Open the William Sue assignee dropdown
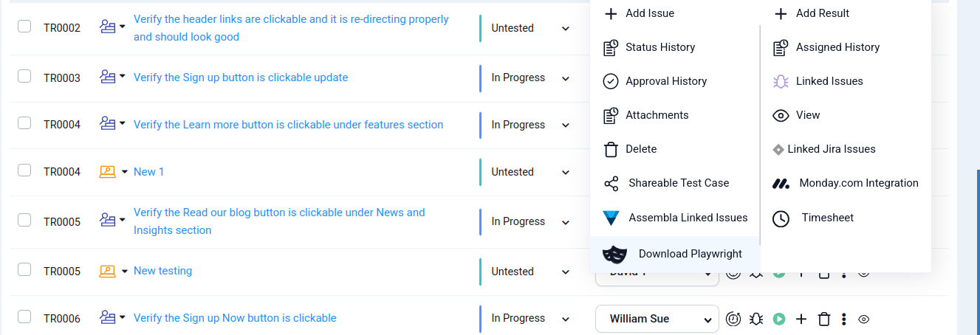The image size is (980, 335). (657, 319)
